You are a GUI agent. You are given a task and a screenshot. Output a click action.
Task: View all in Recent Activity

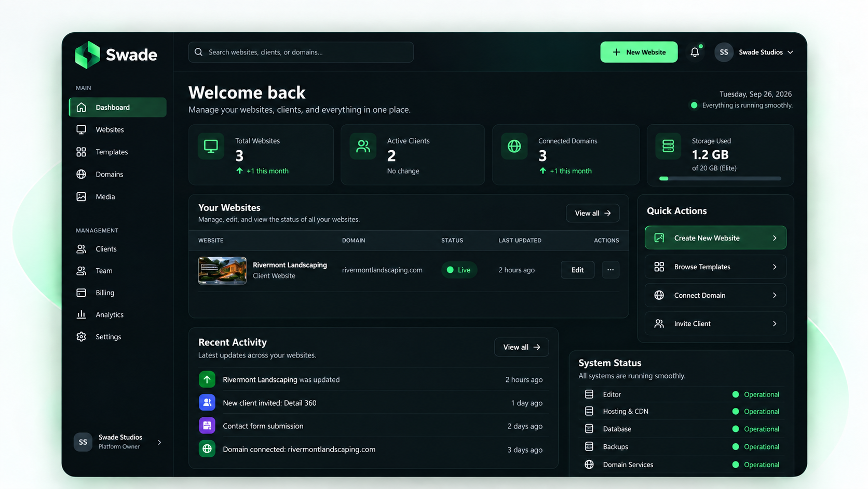[521, 347]
